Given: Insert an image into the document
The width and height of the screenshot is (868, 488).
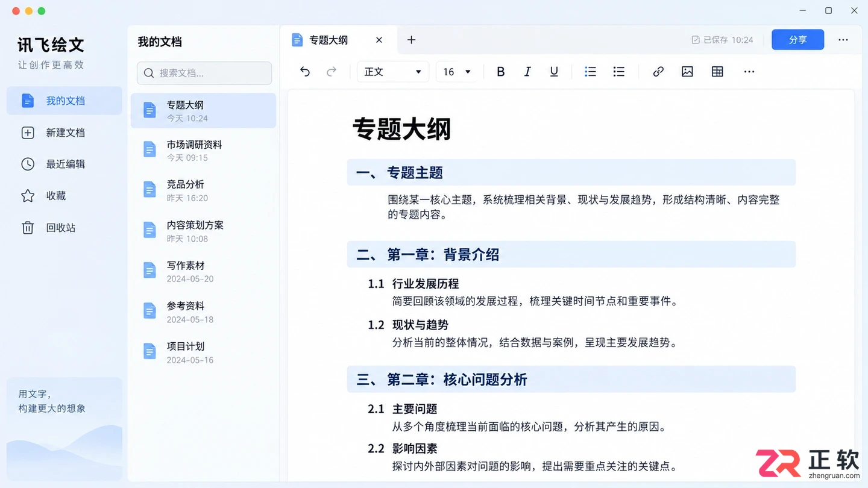Looking at the screenshot, I should 687,72.
